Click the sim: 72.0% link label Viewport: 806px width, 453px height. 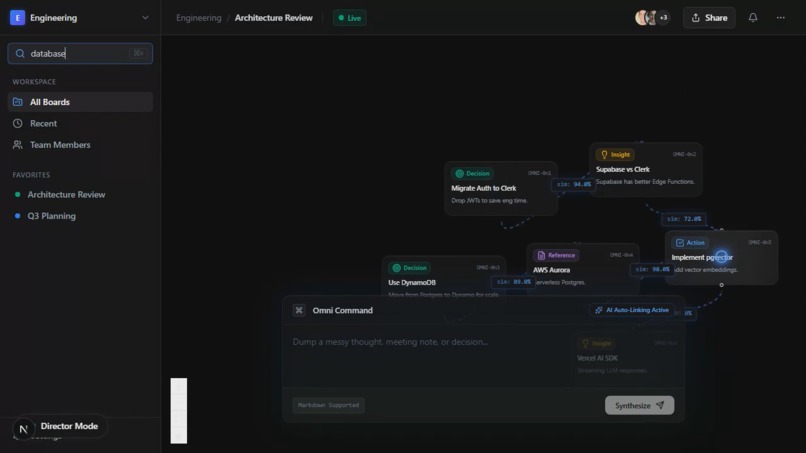(684, 219)
